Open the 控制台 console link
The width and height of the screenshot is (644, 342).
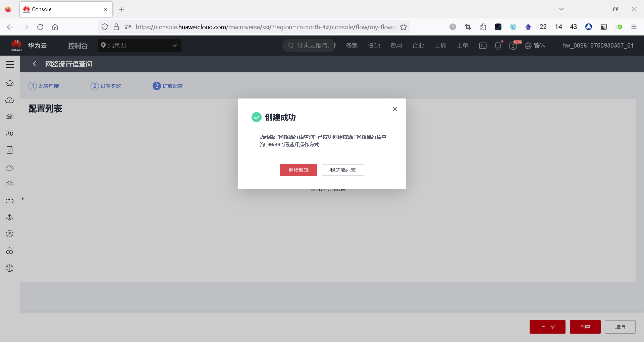point(77,46)
